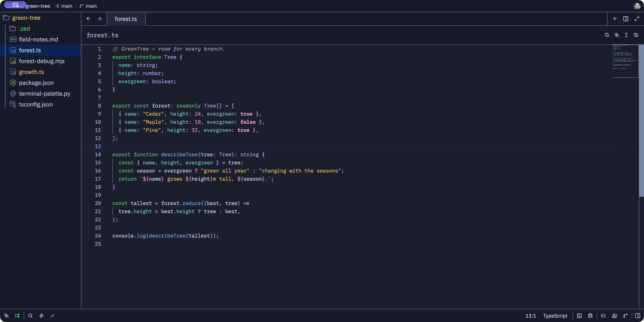Open field-notes.md in the project panel

[41, 39]
